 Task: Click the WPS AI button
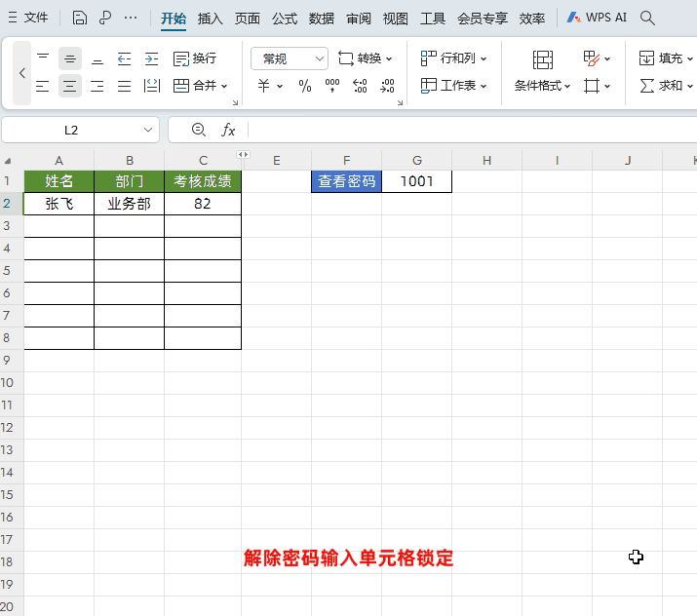pos(597,18)
